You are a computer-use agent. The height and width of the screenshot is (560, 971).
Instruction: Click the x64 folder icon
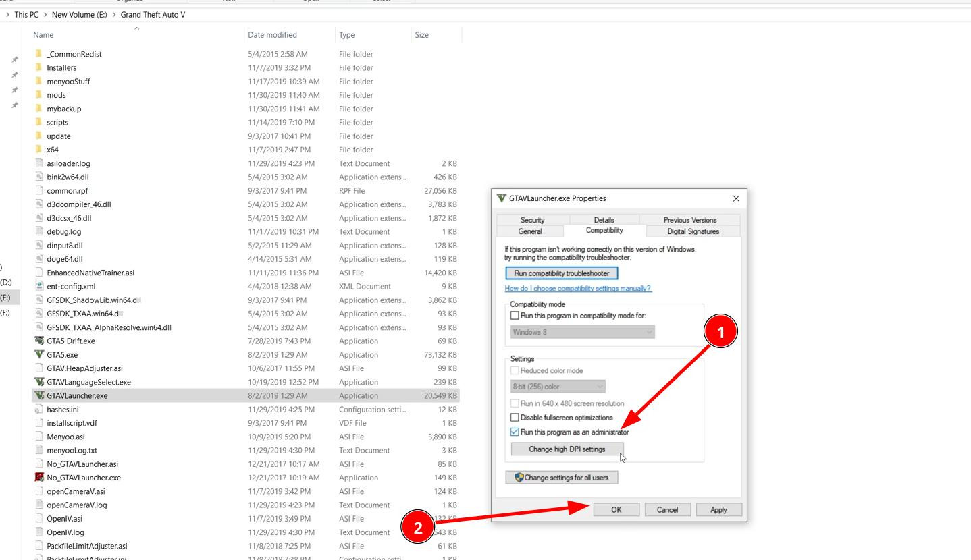coord(38,150)
